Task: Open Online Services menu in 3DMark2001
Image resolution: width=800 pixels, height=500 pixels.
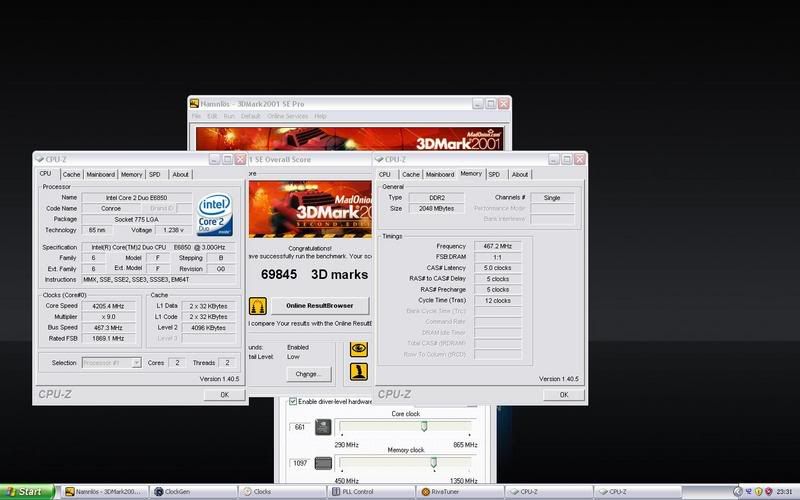Action: (x=288, y=116)
